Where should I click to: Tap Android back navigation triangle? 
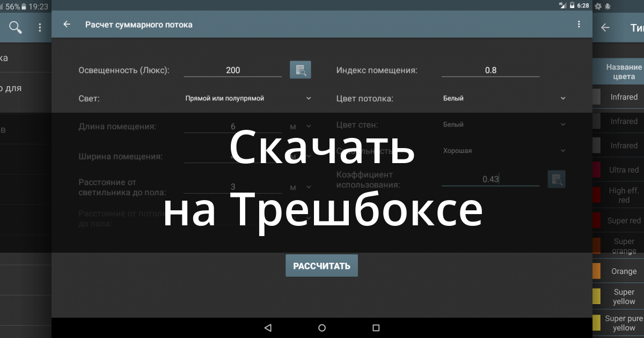[x=268, y=328]
